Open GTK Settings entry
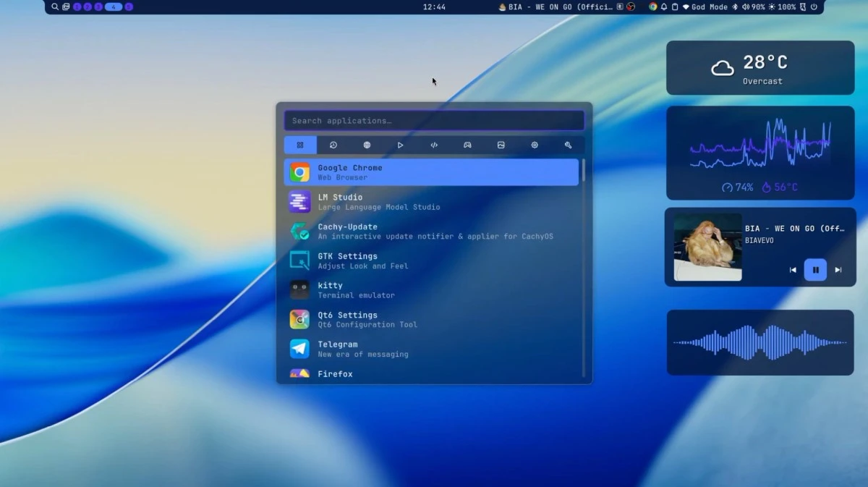Viewport: 868px width, 487px height. pos(431,261)
